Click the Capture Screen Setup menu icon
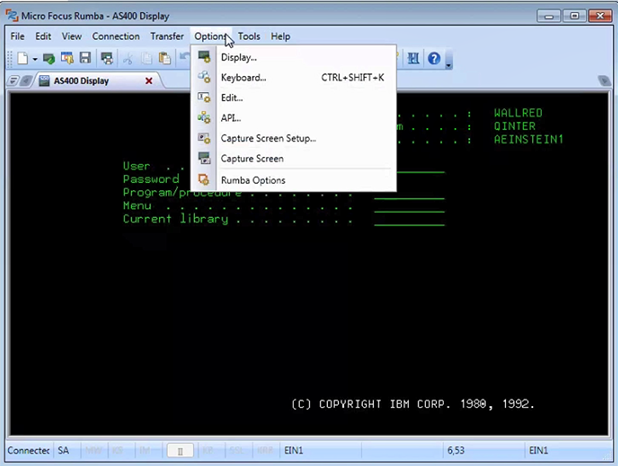The height and width of the screenshot is (466, 618). click(204, 138)
